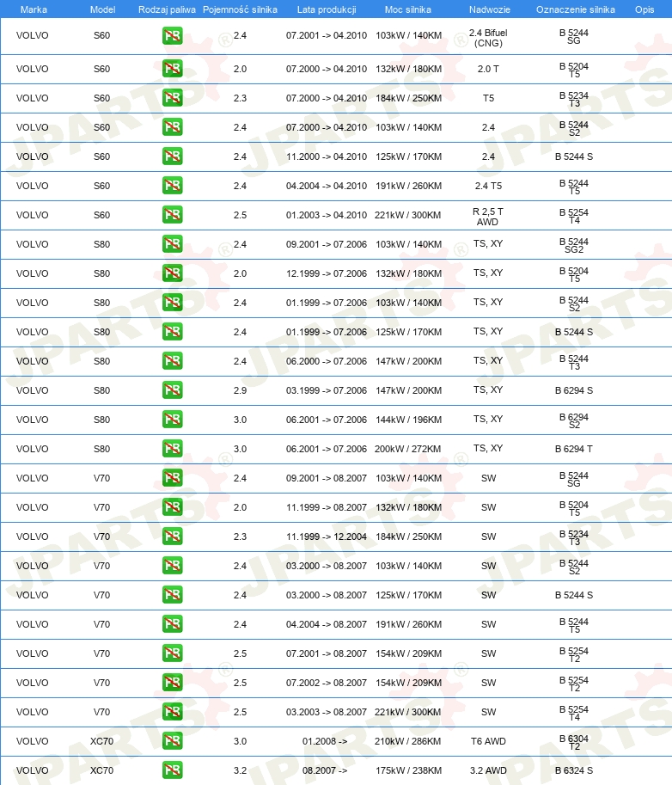The image size is (672, 785).
Task: Click fuel icon in V70 191kW / 260KM row
Action: (172, 624)
